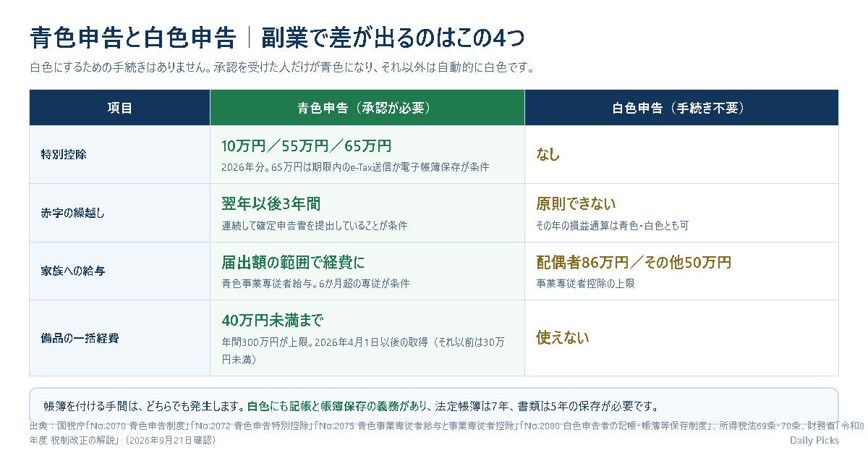Click the '赤字の繰越し' row label
This screenshot has height=456, width=868.
click(x=73, y=213)
